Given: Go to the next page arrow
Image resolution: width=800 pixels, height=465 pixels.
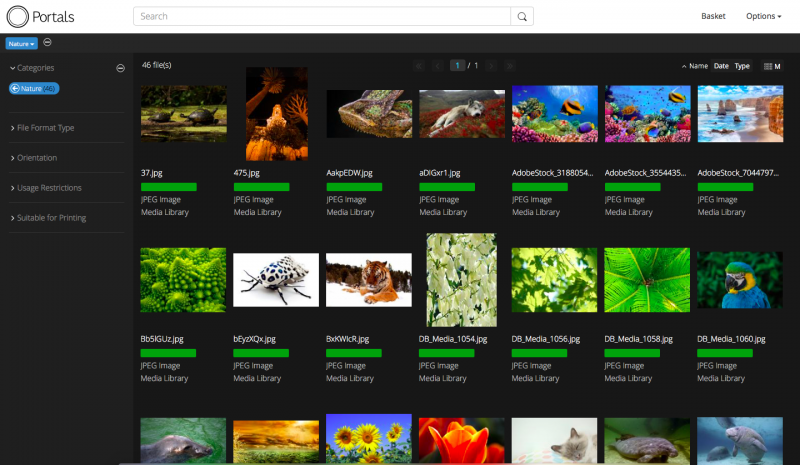Looking at the screenshot, I should pyautogui.click(x=494, y=66).
